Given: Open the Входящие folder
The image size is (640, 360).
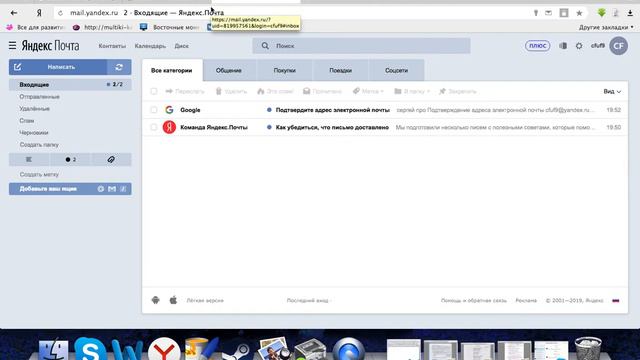Looking at the screenshot, I should click(x=70, y=84).
